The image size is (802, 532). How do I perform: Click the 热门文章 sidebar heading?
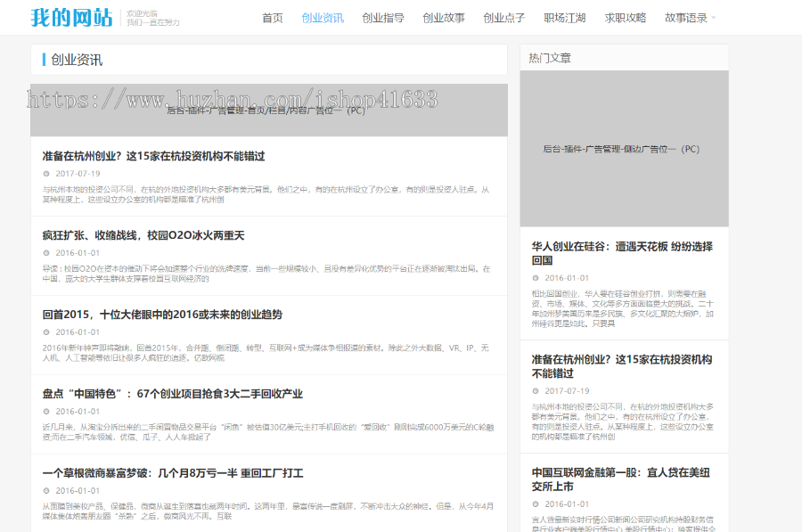tap(550, 58)
